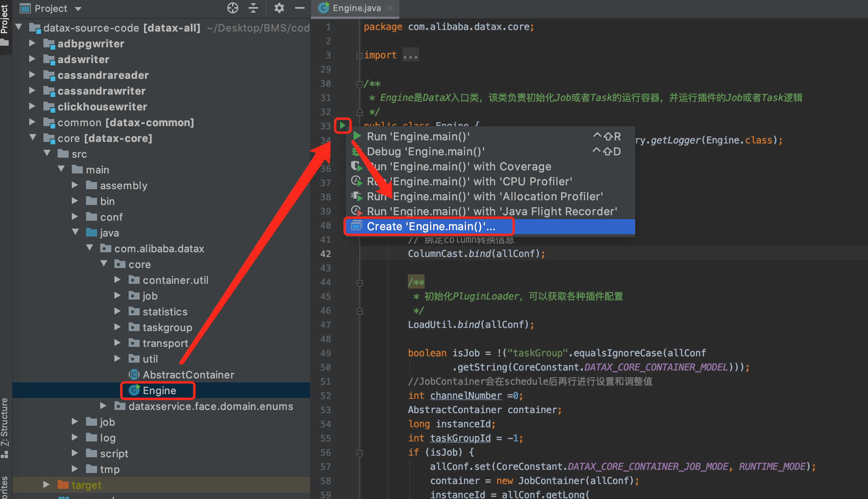Choose Run with 'CPU Profiler' entry
Screen dimensions: 868x499
[x=490, y=181]
